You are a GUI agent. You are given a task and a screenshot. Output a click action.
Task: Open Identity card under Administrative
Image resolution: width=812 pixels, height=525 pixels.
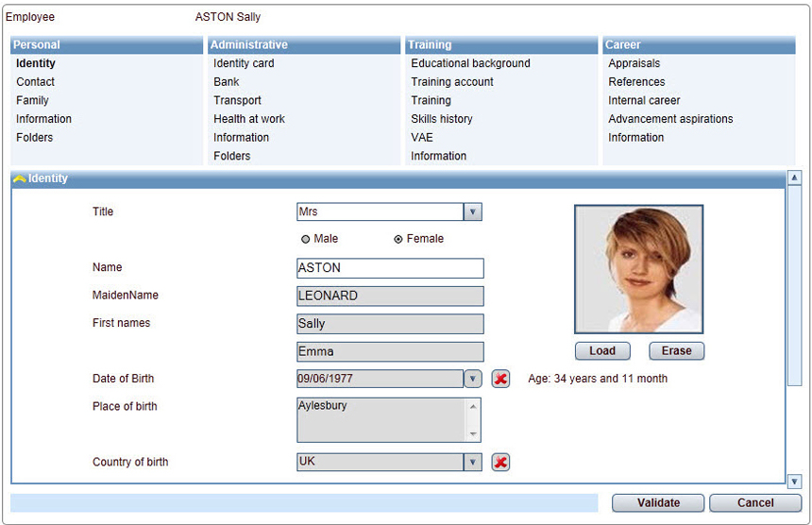(244, 63)
